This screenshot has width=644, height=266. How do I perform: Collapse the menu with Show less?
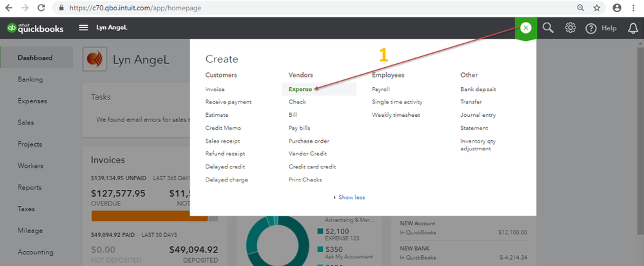[x=351, y=198]
